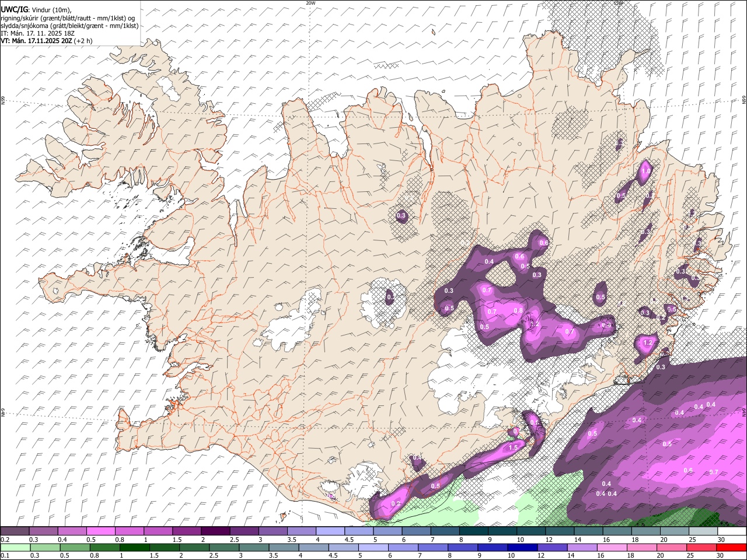Pick the palest green swatch labeled 0.1 in rain legend
The image size is (747, 560).
point(15,548)
